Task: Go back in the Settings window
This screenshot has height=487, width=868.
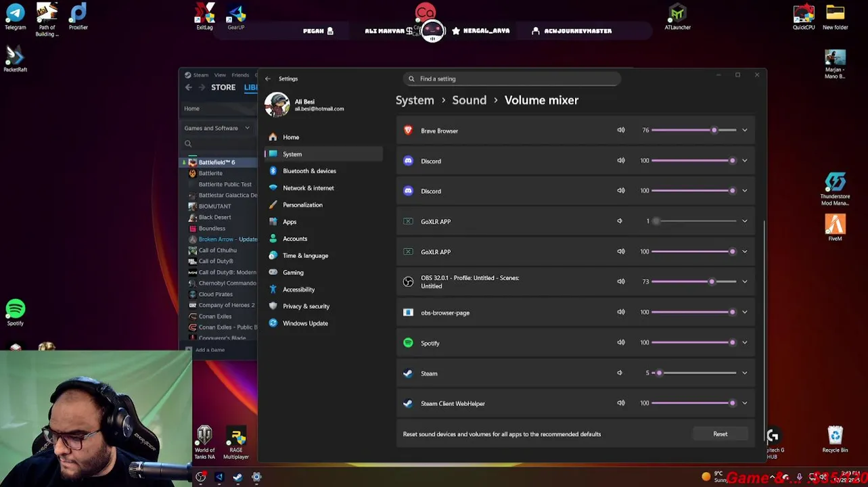Action: pyautogui.click(x=268, y=78)
